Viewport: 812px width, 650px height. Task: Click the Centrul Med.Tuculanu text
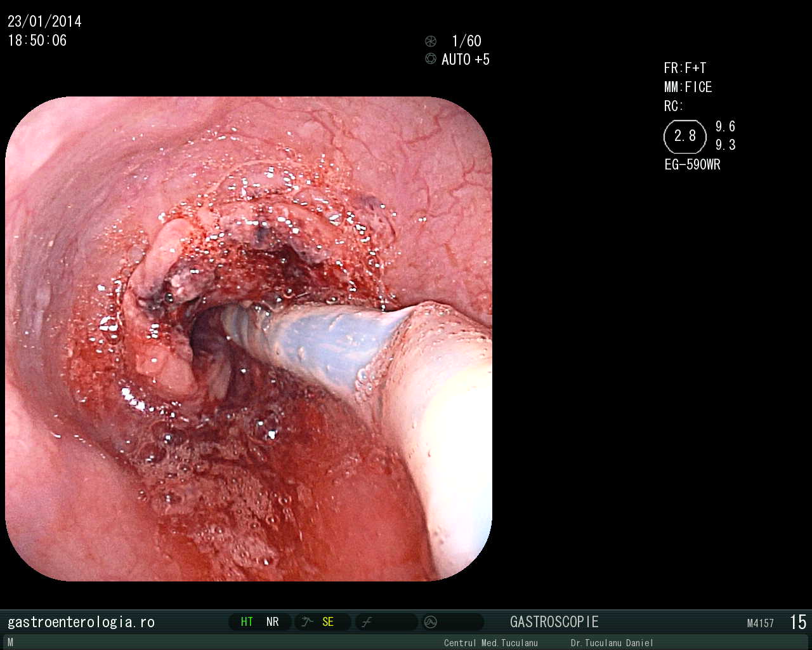pos(491,643)
